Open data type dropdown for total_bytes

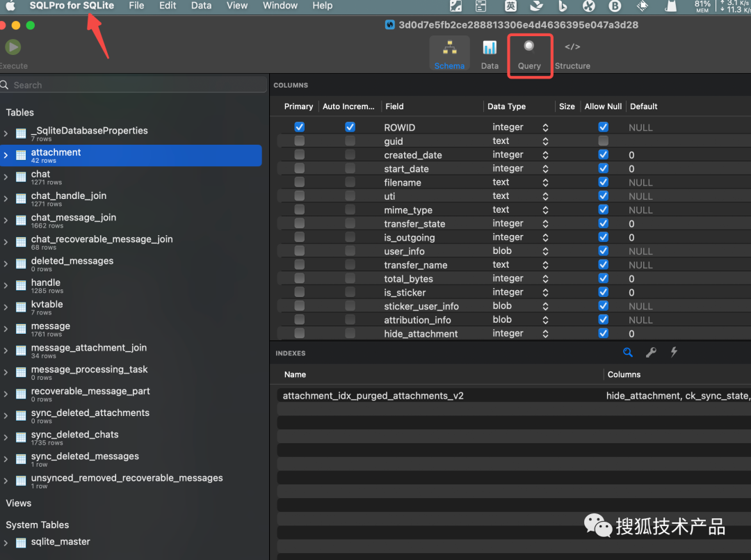point(546,279)
